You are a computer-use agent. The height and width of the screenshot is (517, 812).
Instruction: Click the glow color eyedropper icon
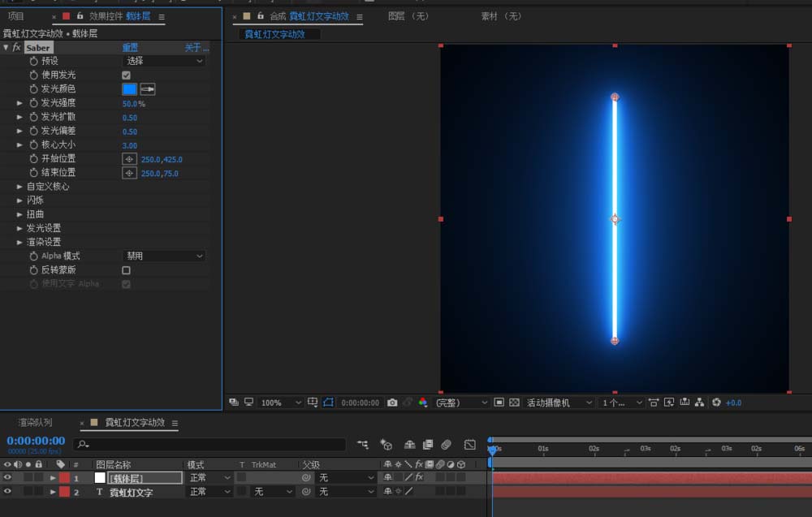148,89
